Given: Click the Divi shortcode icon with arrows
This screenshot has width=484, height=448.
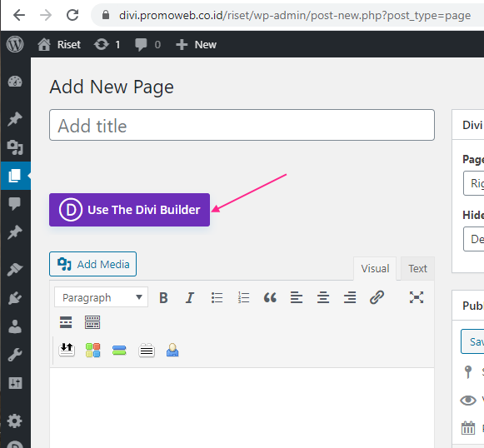Looking at the screenshot, I should [67, 351].
